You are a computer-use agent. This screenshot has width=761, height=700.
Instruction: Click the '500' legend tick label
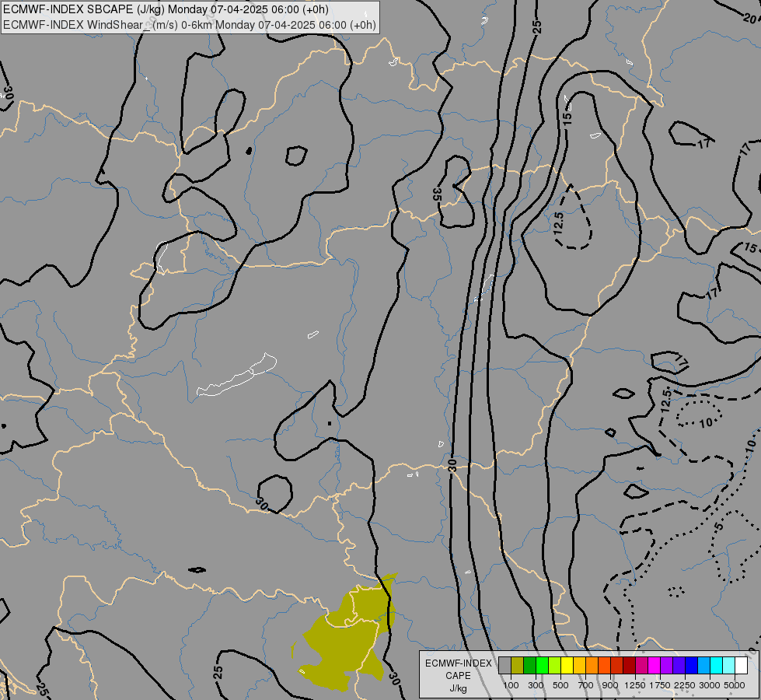point(560,685)
